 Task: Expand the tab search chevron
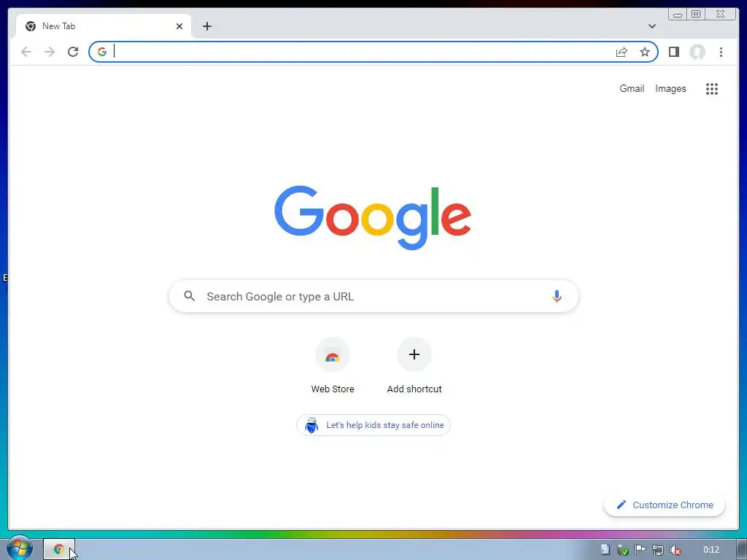652,26
